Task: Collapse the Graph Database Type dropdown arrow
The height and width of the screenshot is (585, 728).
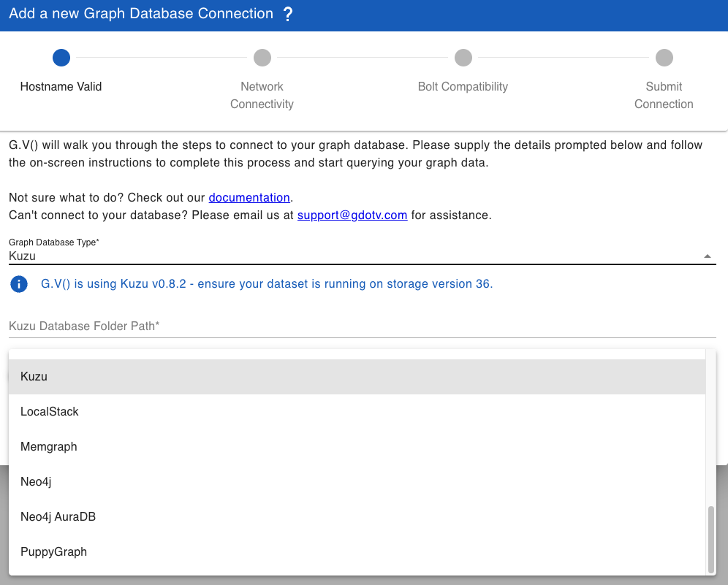Action: click(x=707, y=256)
